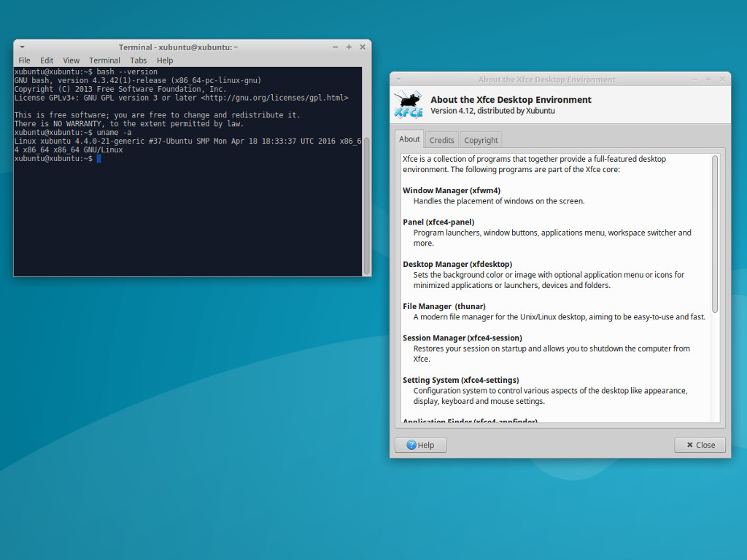
Task: Click the Terminal title bar text
Action: pos(178,47)
